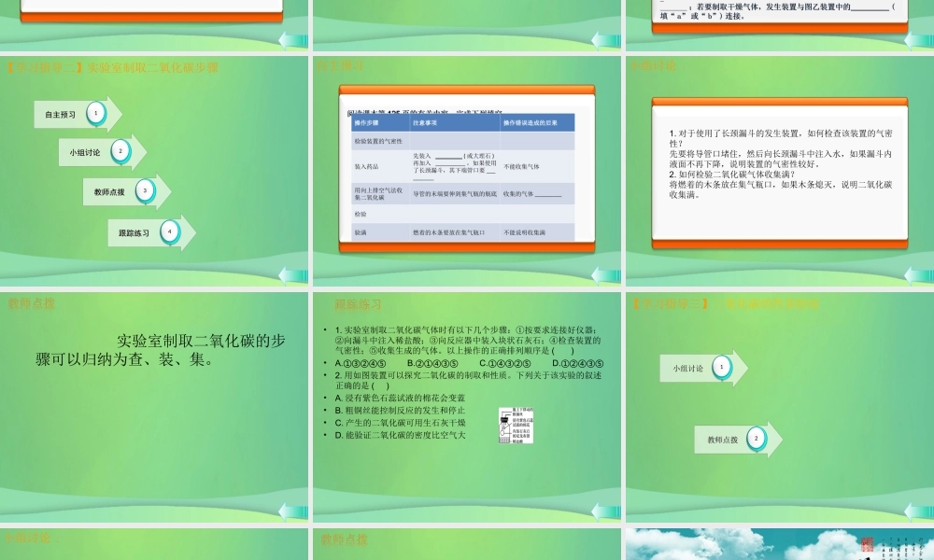
Task: Click back arrow on the 查、装、集 slide
Action: click(x=293, y=511)
